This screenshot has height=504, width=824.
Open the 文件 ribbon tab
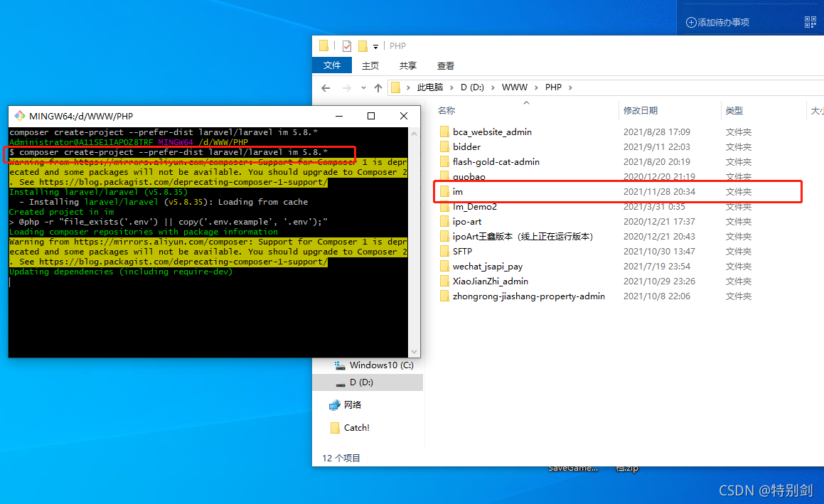(331, 65)
